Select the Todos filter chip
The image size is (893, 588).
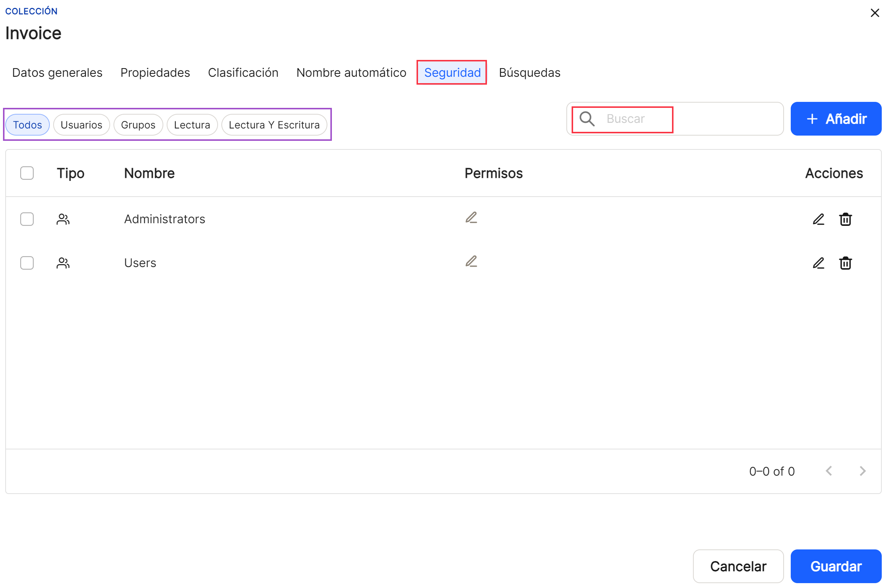28,125
